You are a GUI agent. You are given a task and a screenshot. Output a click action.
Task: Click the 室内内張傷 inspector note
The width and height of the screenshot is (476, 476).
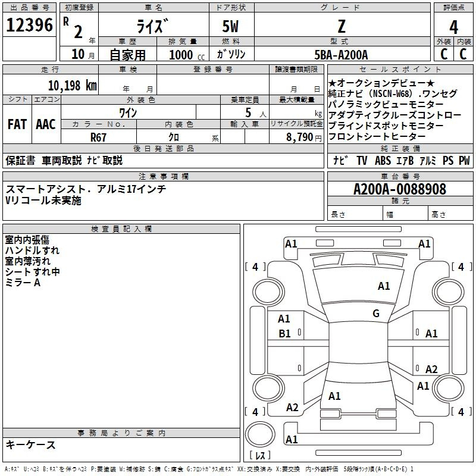27,240
